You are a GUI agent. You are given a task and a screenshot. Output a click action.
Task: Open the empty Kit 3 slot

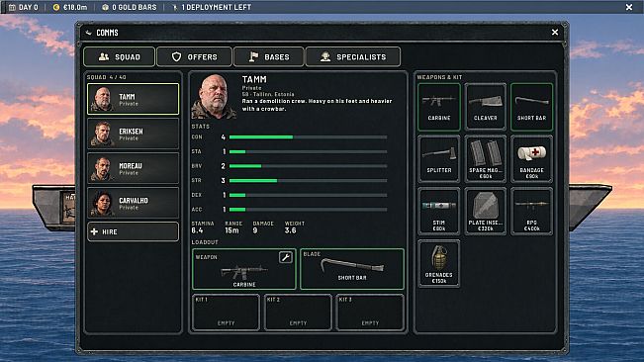370,313
